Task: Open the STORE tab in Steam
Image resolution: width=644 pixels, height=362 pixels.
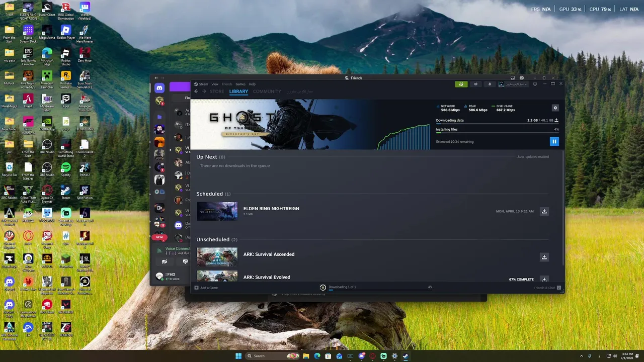Action: [217, 92]
